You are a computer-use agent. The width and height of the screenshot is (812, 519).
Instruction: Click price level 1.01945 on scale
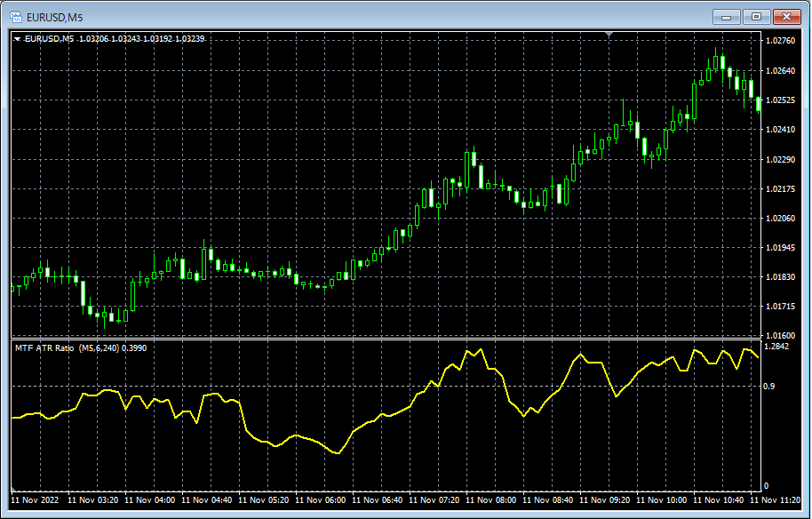[x=780, y=248]
